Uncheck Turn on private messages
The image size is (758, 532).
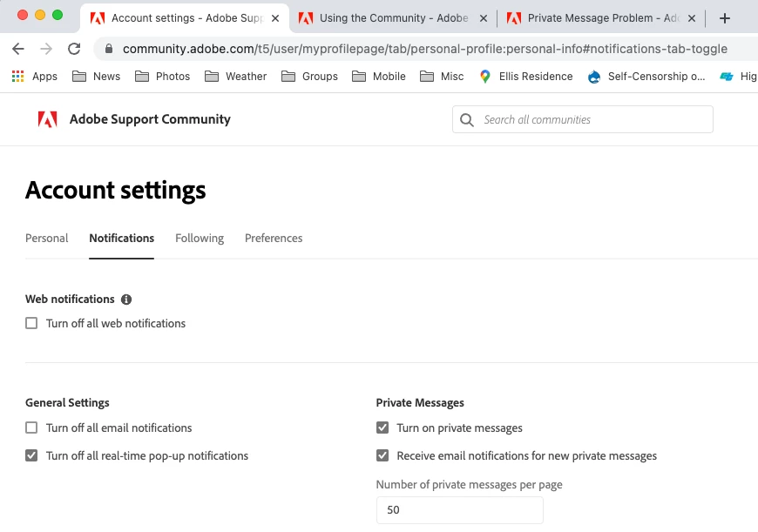382,428
